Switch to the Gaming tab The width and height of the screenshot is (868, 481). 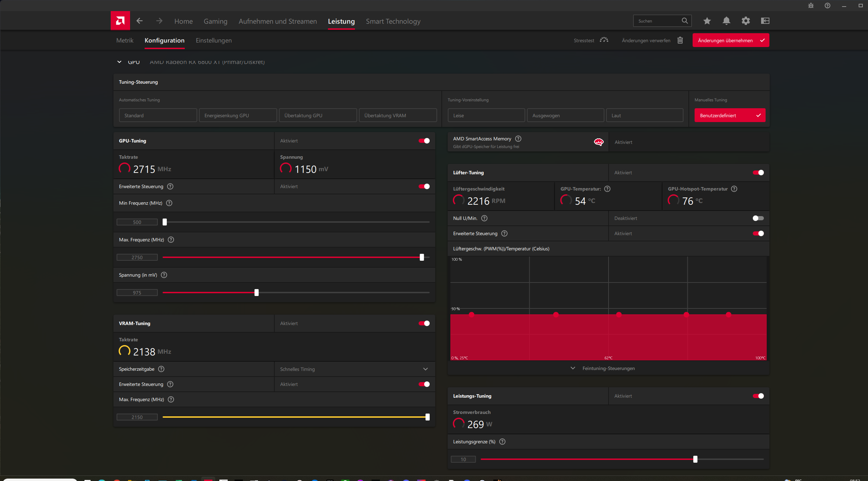pos(215,21)
